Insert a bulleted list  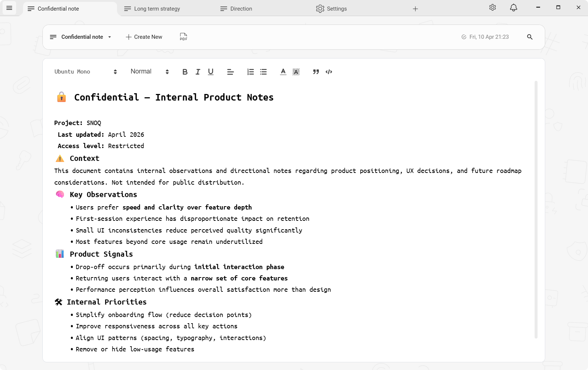(x=263, y=72)
